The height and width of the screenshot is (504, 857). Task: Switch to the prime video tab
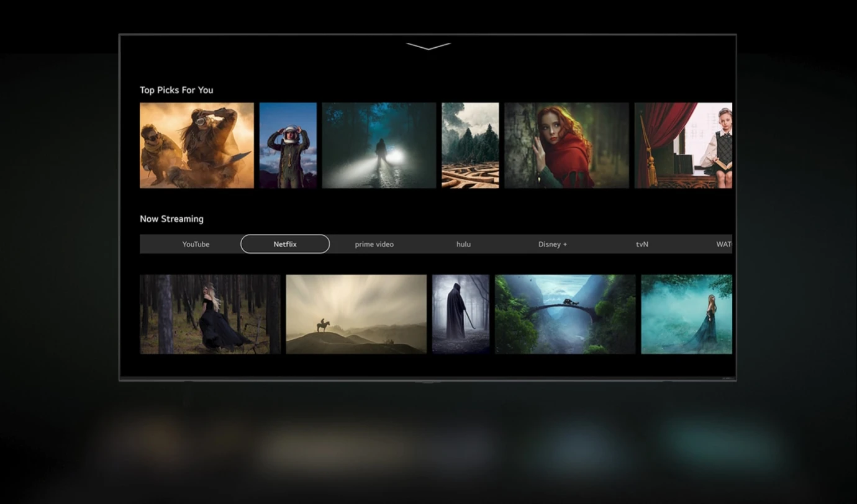point(374,244)
